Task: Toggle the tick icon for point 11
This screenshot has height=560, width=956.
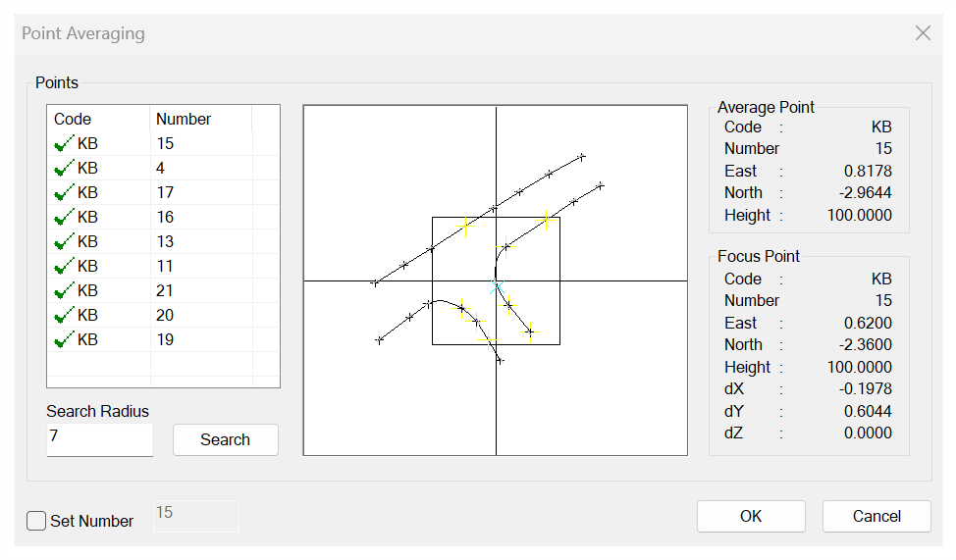Action: pos(64,267)
